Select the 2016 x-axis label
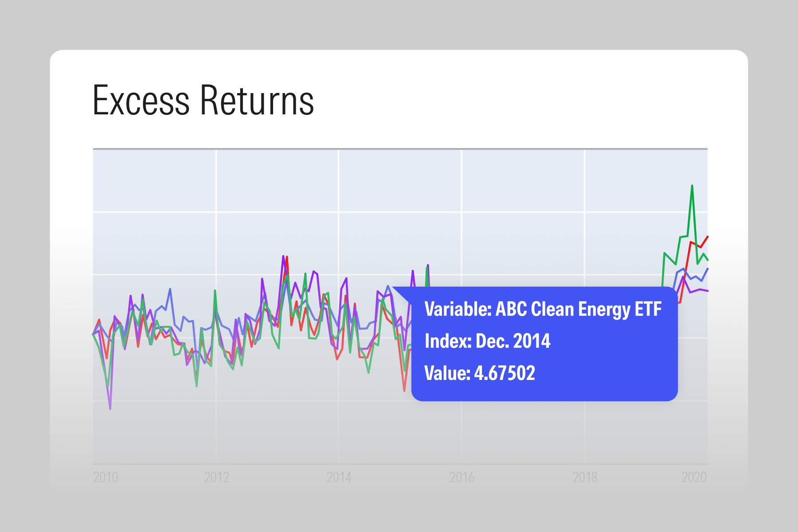 (x=462, y=477)
